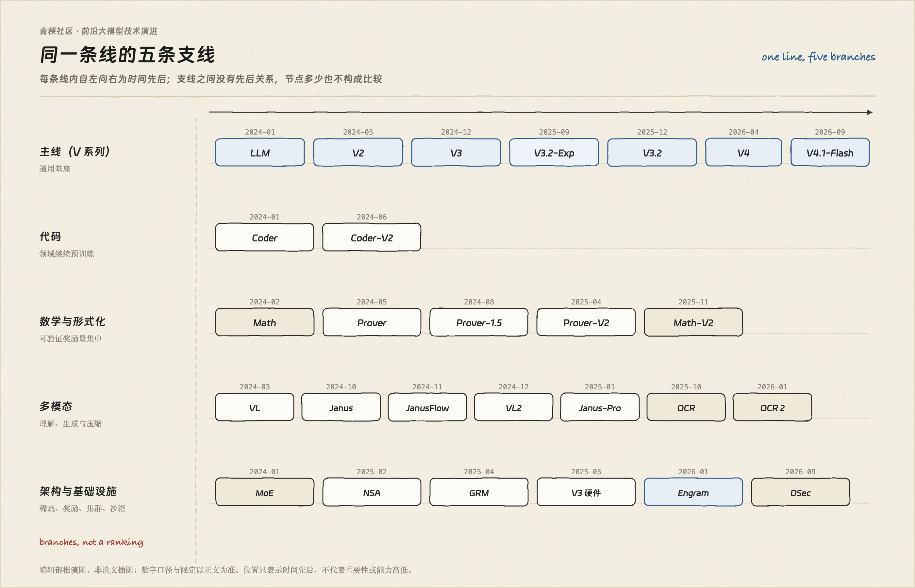Click the DSec node

[800, 492]
